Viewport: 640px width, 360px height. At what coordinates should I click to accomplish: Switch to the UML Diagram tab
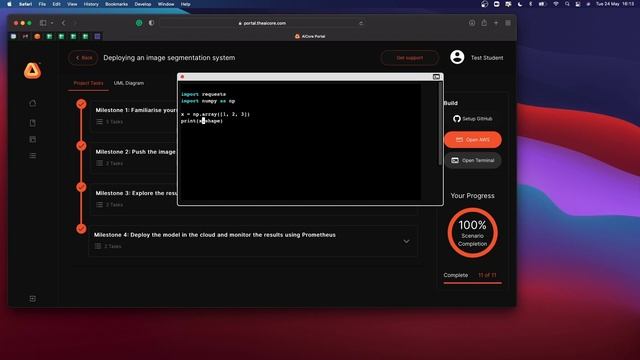tap(129, 83)
